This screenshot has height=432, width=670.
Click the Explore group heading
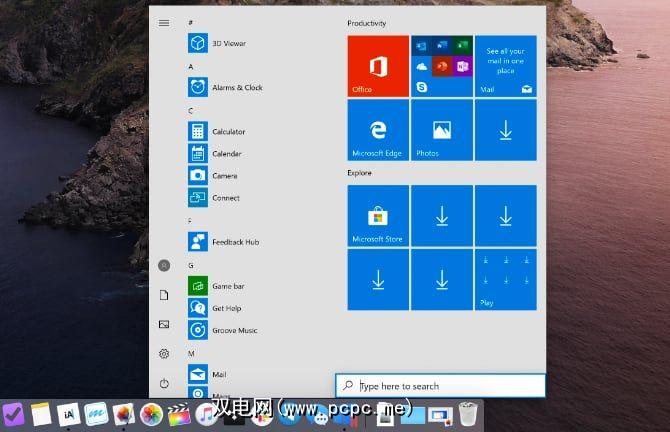(360, 173)
